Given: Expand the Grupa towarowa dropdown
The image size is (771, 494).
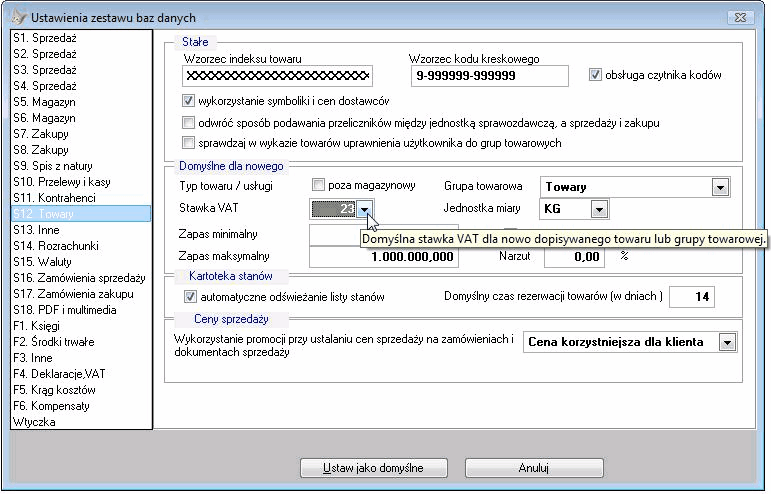Looking at the screenshot, I should click(720, 187).
